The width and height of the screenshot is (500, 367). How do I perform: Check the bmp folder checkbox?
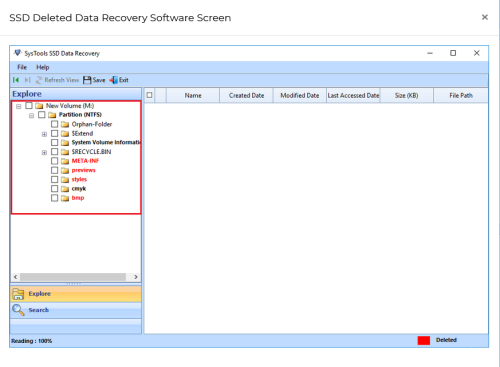pyautogui.click(x=55, y=198)
